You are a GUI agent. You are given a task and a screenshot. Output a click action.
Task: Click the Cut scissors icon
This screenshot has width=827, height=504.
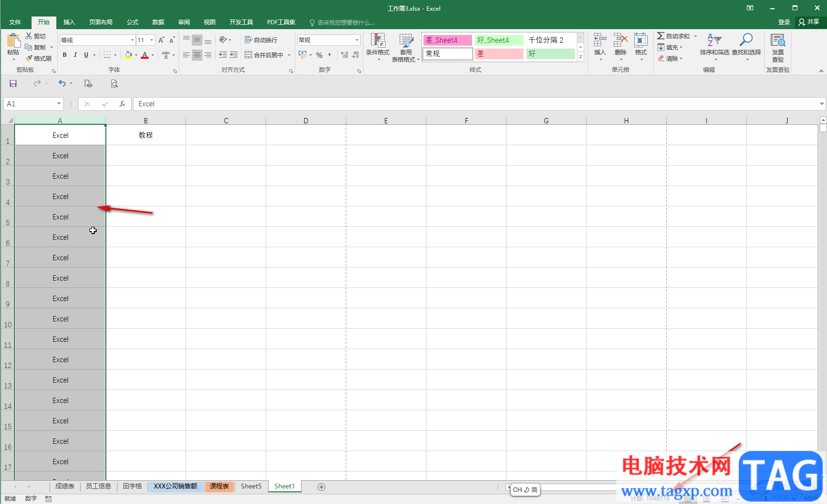29,36
